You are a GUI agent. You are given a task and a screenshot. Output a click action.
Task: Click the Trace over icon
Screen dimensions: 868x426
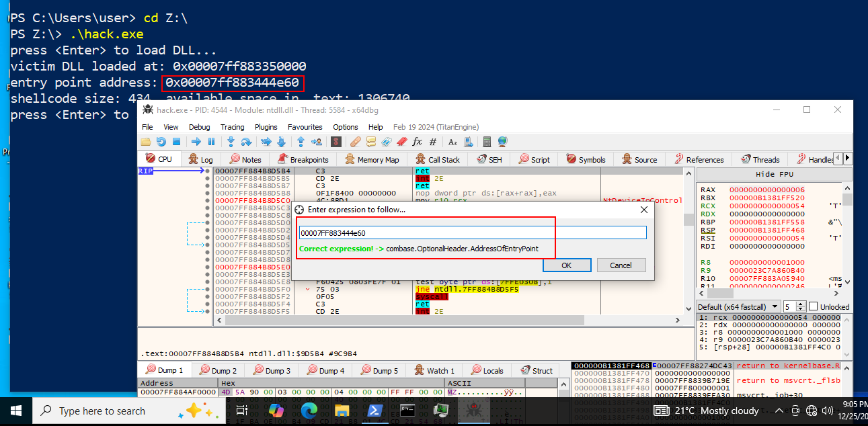coord(281,142)
